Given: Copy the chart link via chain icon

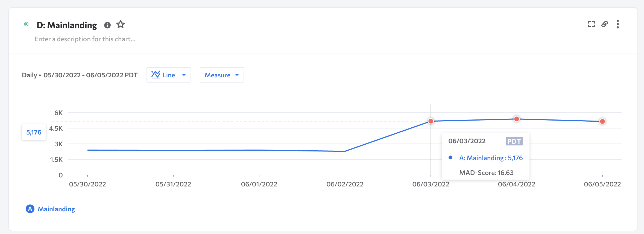Looking at the screenshot, I should point(605,24).
